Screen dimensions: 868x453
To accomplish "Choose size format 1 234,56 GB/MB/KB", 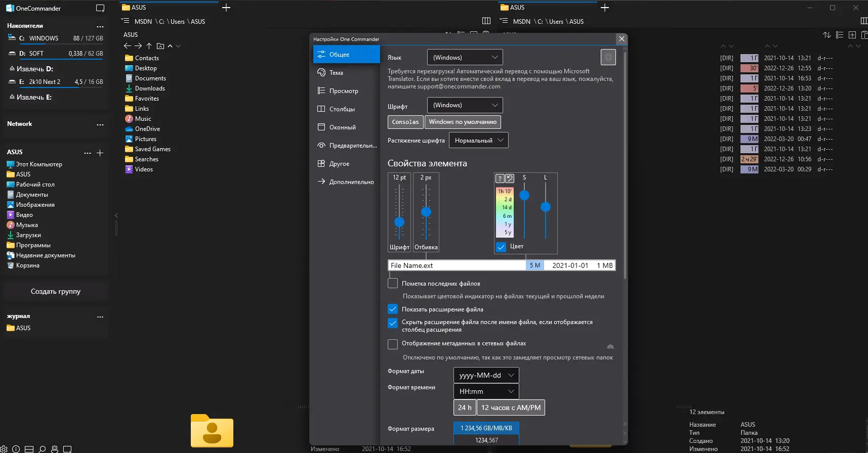I will 486,428.
